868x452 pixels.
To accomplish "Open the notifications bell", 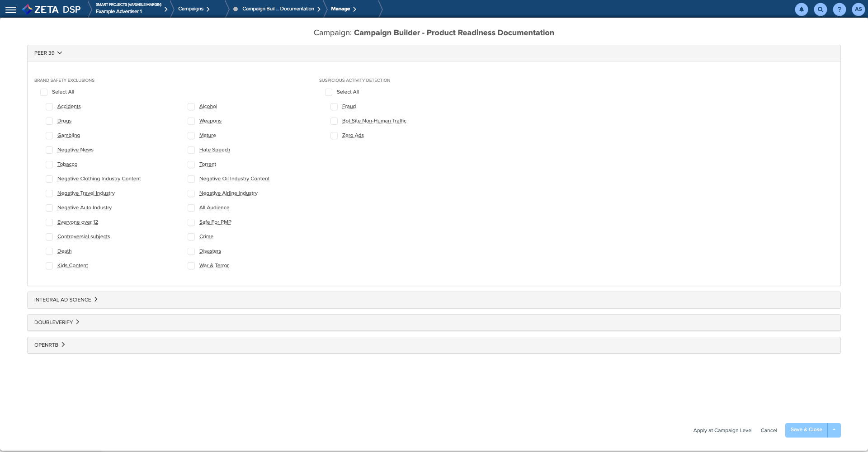I will [801, 9].
